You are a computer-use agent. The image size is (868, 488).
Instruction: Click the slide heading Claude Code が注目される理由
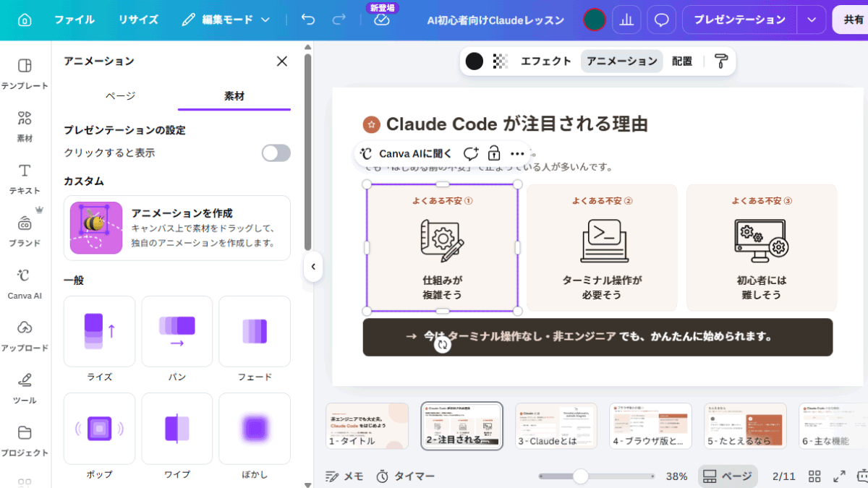pyautogui.click(x=516, y=124)
